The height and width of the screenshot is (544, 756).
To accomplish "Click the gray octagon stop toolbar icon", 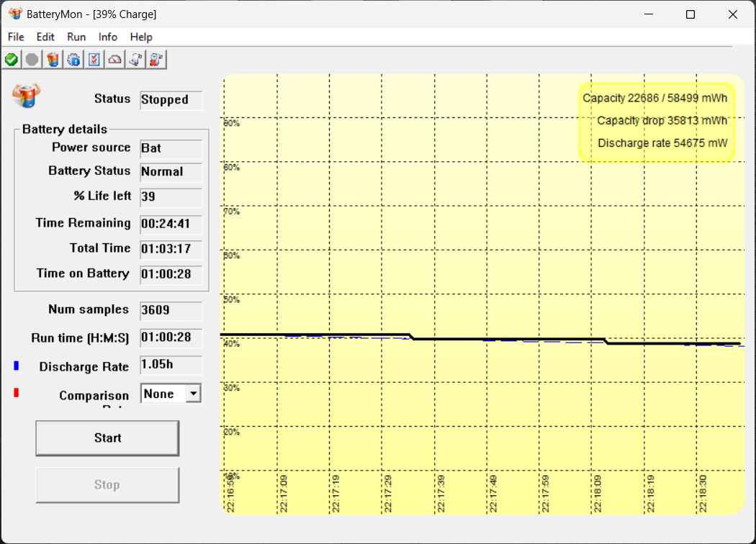I will click(x=32, y=60).
